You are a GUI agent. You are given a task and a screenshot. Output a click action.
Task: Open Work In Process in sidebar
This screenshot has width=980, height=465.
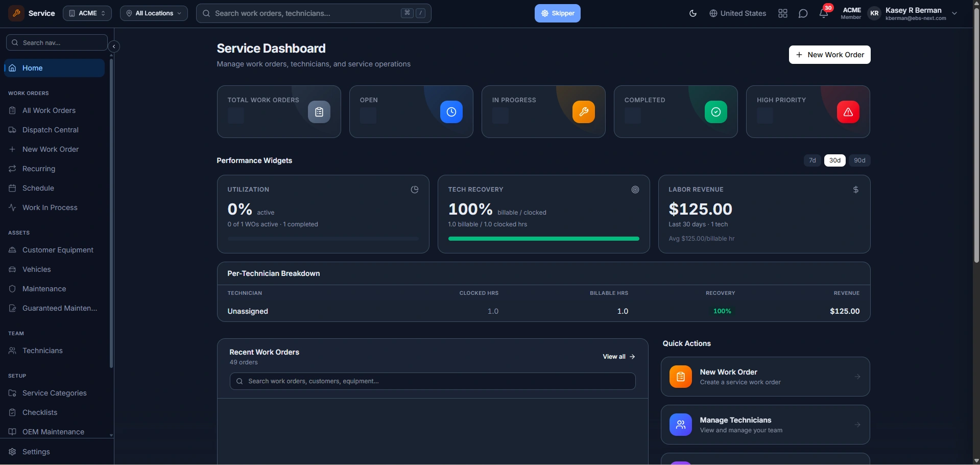pos(54,207)
